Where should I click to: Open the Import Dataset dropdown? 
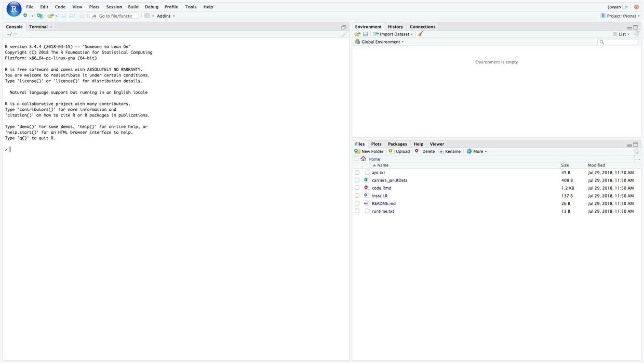coord(393,34)
